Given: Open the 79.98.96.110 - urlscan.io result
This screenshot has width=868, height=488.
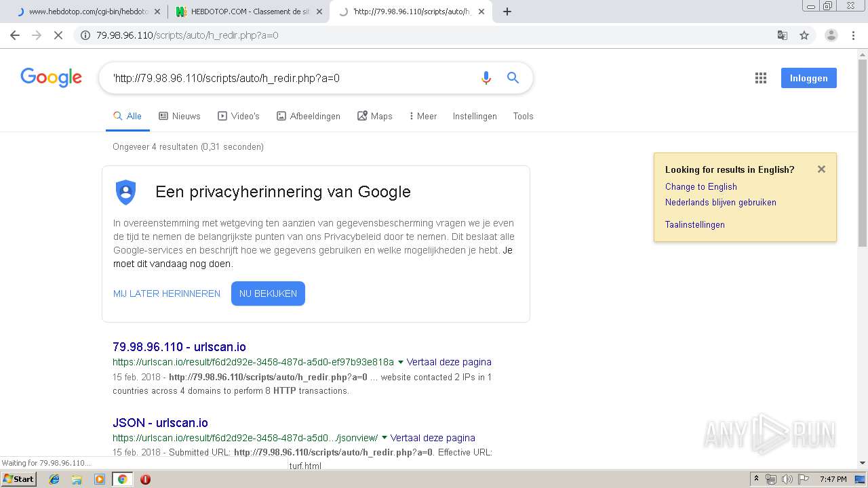Looking at the screenshot, I should [179, 347].
